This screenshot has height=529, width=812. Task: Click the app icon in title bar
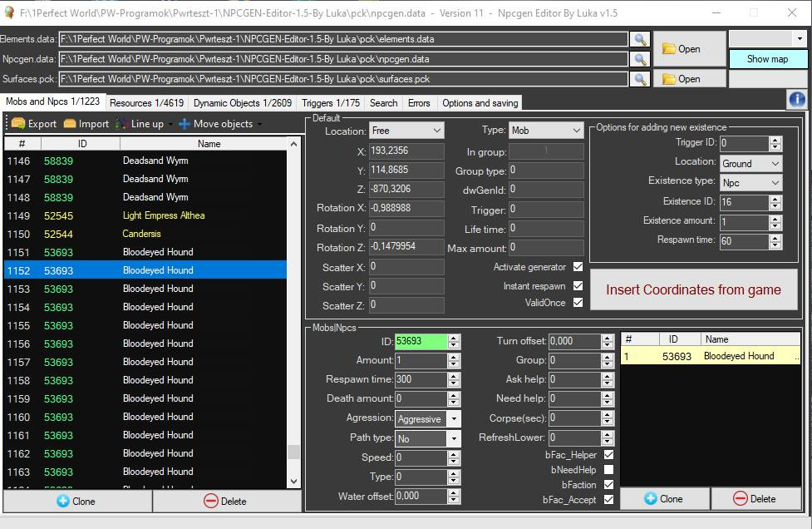(x=9, y=13)
